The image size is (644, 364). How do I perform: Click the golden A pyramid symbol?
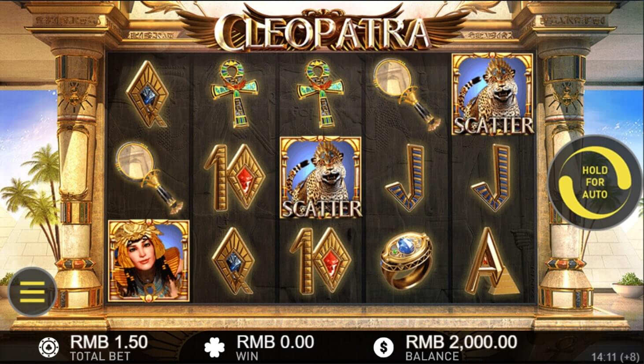(492, 262)
